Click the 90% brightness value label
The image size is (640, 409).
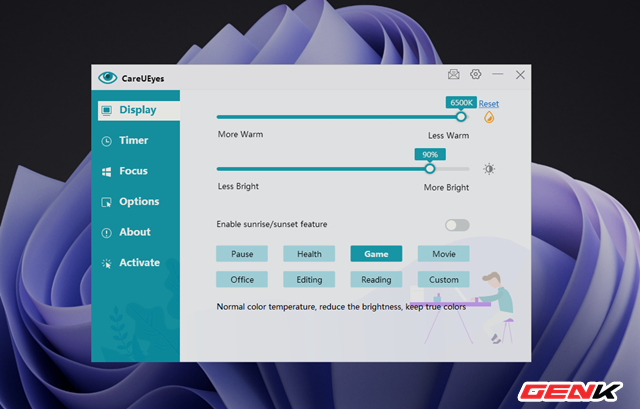[x=430, y=154]
